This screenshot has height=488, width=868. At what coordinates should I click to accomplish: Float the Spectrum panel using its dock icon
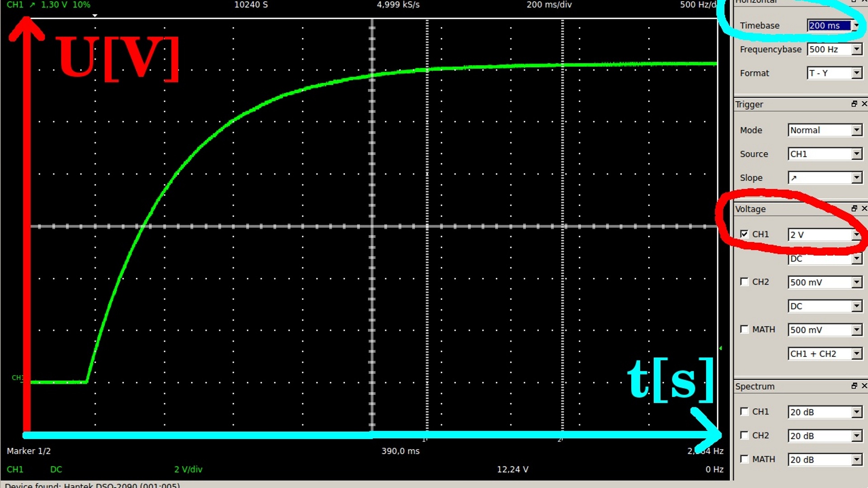tap(854, 386)
